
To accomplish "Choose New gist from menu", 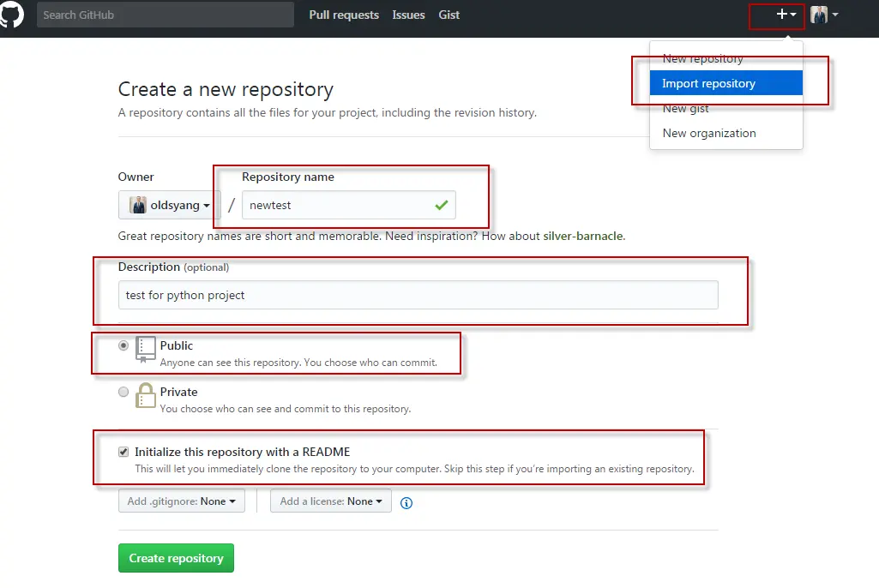I will [x=726, y=108].
